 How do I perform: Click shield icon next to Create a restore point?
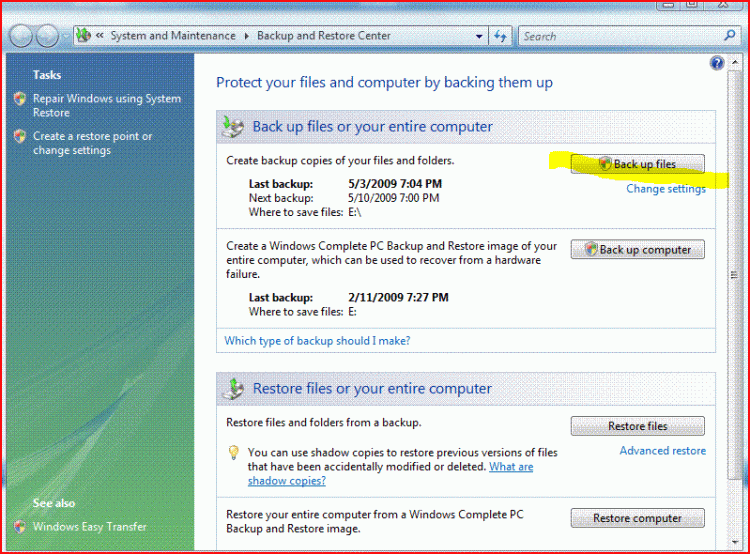[x=20, y=136]
